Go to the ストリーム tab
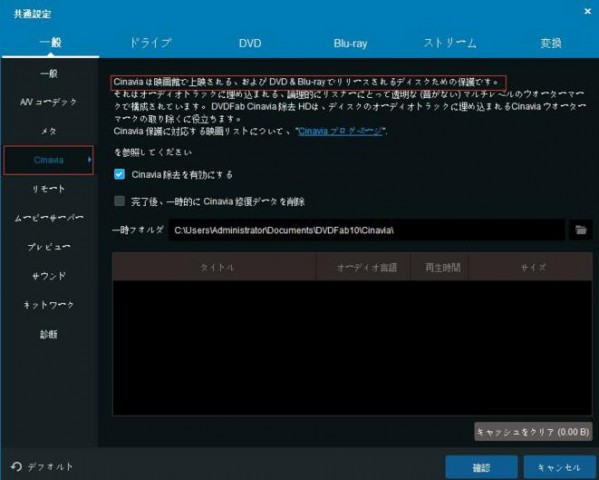 (450, 43)
